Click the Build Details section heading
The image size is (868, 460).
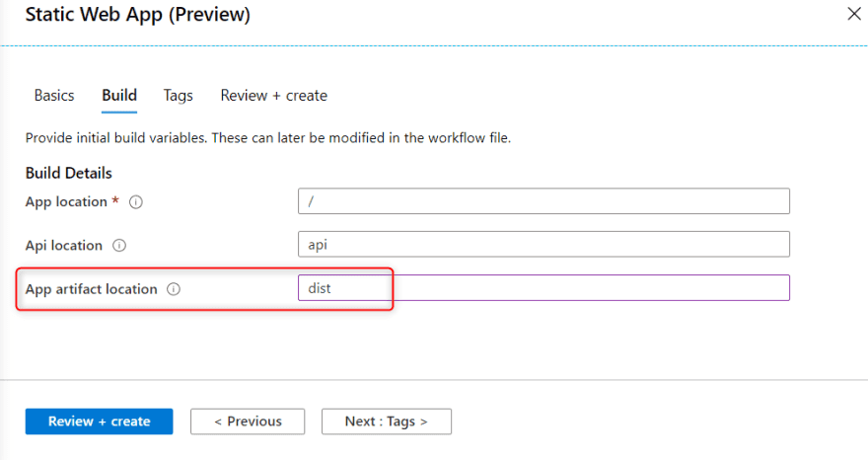point(69,173)
